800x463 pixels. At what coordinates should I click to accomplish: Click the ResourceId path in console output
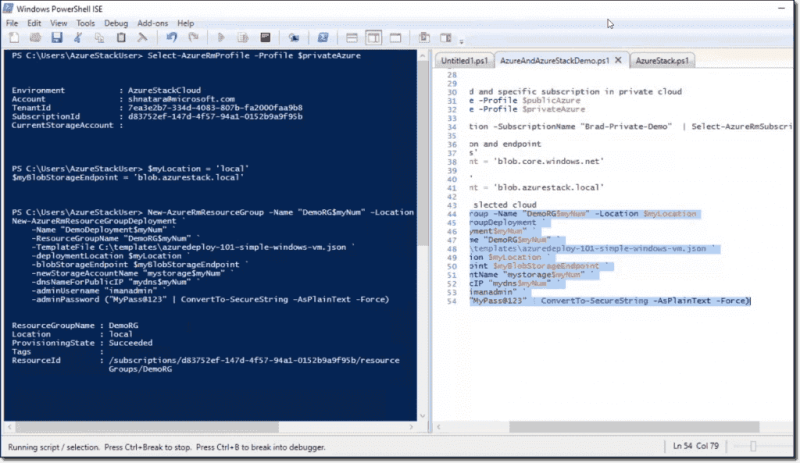click(254, 364)
